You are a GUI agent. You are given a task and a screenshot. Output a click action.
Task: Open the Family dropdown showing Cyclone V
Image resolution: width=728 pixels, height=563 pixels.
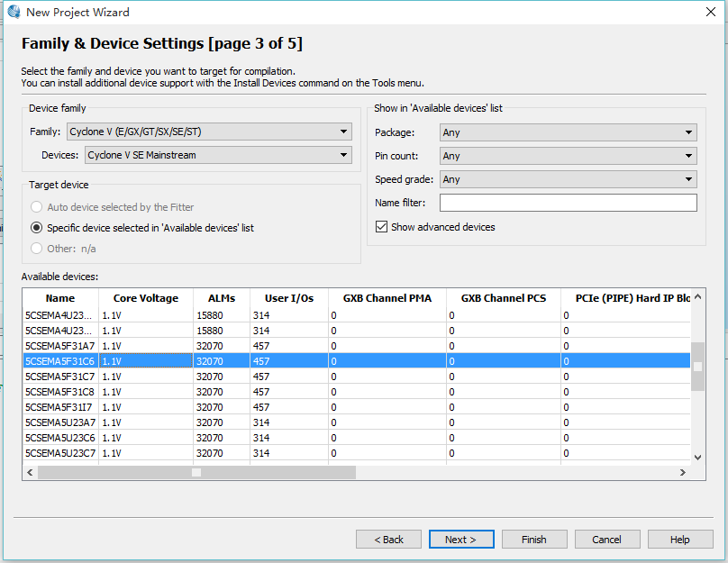point(209,132)
